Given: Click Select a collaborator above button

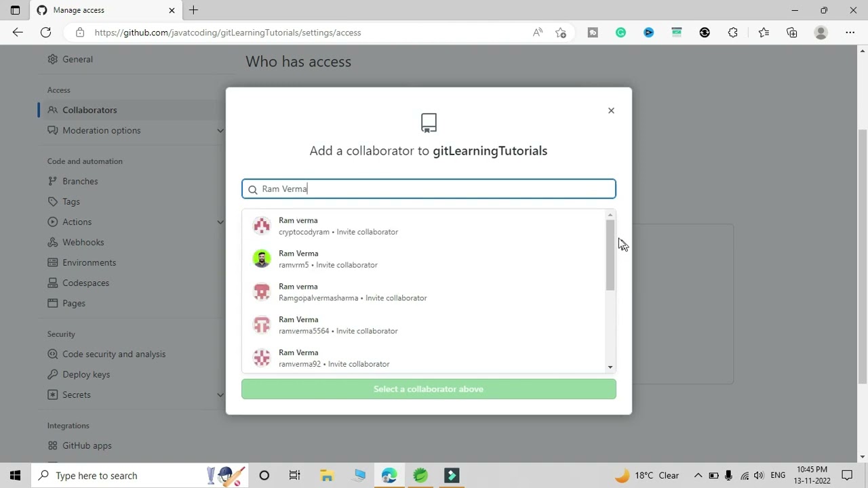Looking at the screenshot, I should tap(429, 389).
